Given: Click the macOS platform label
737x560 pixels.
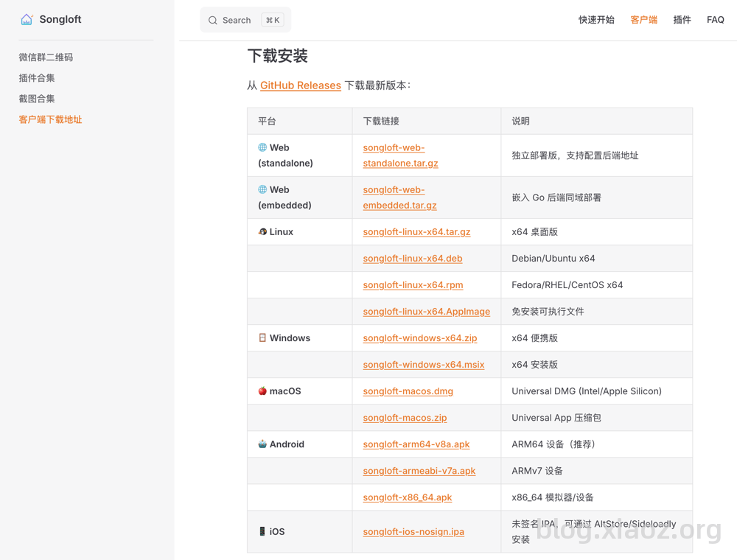Looking at the screenshot, I should coord(285,391).
